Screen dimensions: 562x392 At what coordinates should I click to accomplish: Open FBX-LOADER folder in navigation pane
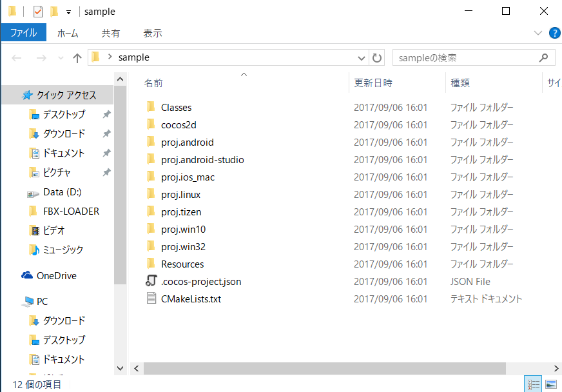[71, 211]
